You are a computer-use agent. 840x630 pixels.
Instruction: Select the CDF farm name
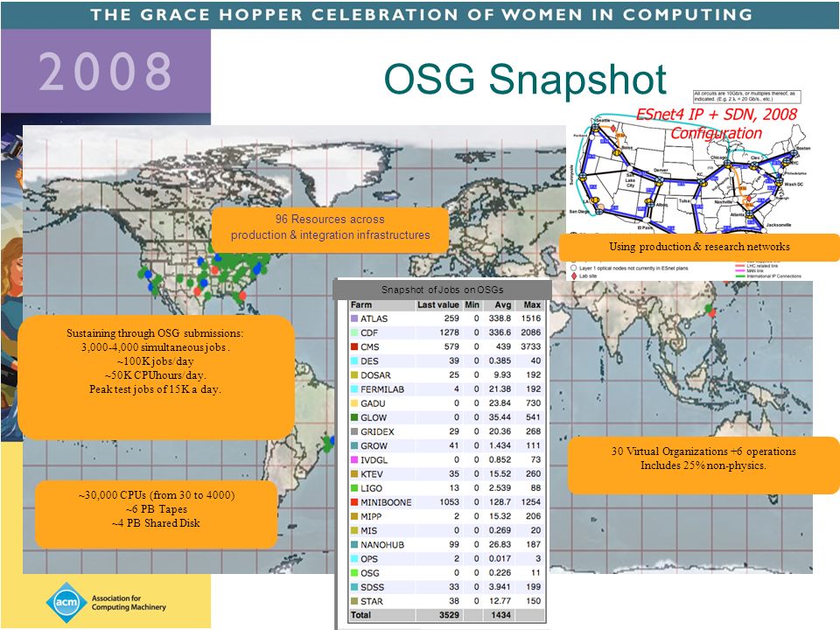[x=369, y=332]
